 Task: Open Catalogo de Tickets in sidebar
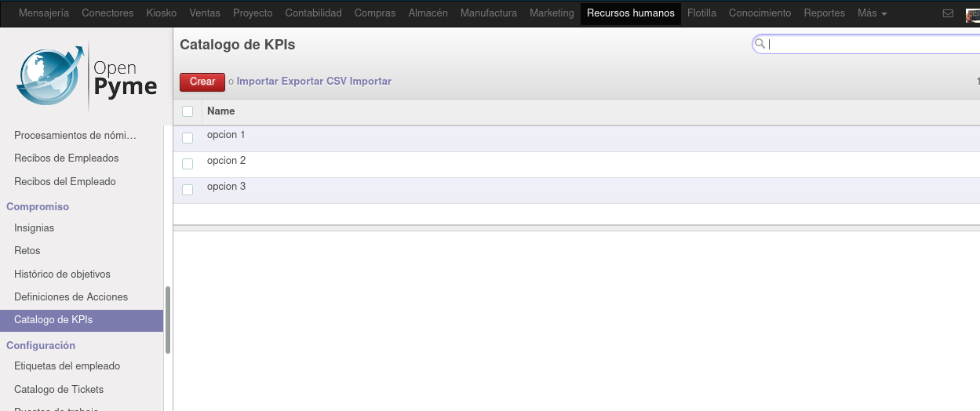[59, 390]
